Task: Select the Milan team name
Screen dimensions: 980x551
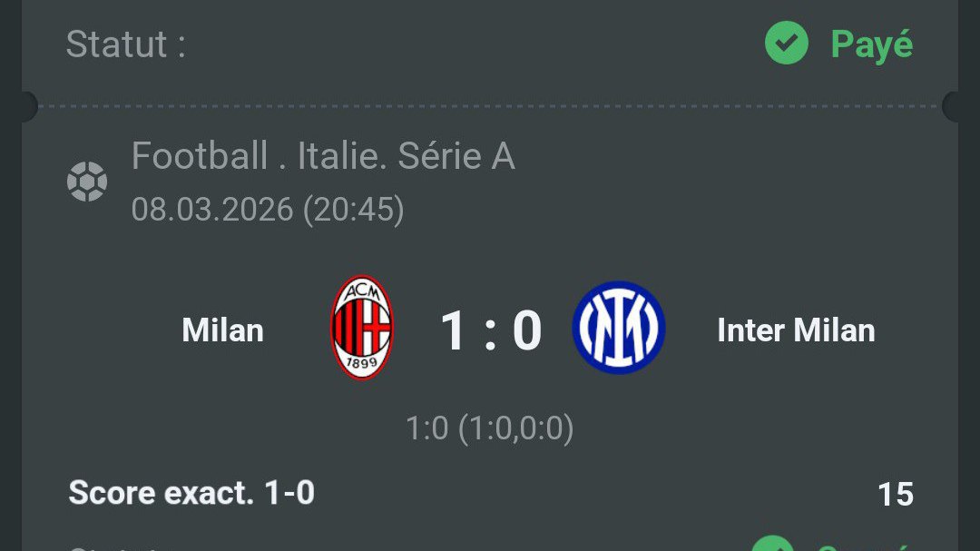Action: pos(222,330)
